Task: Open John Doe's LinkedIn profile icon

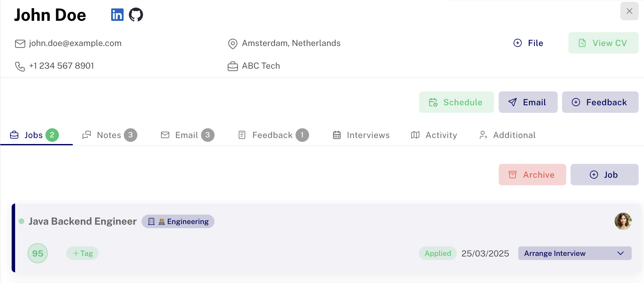Action: (117, 15)
